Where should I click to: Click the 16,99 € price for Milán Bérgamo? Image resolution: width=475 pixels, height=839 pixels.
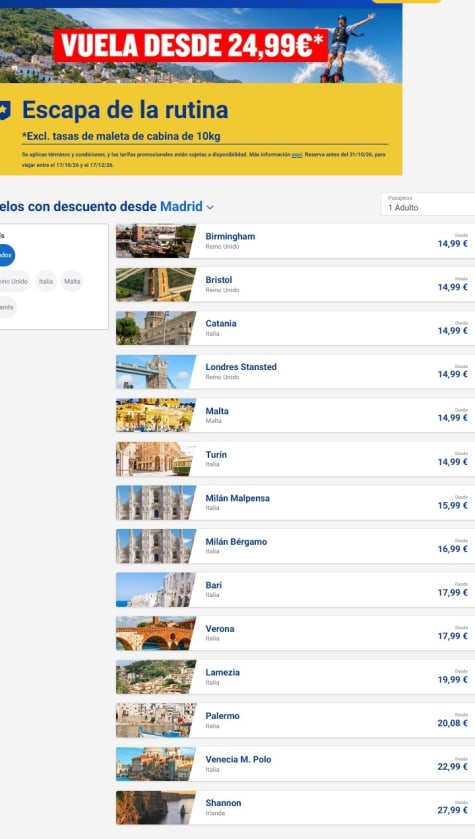tap(453, 549)
